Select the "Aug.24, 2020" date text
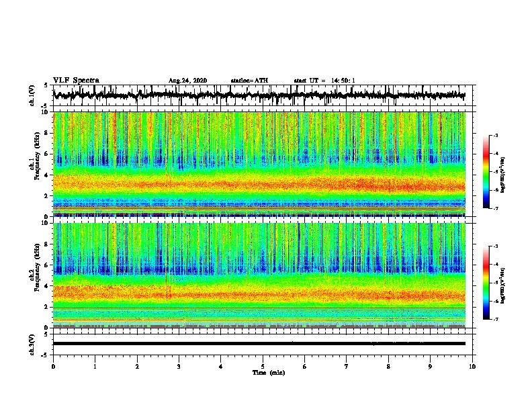This screenshot has width=532, height=411. tap(187, 81)
